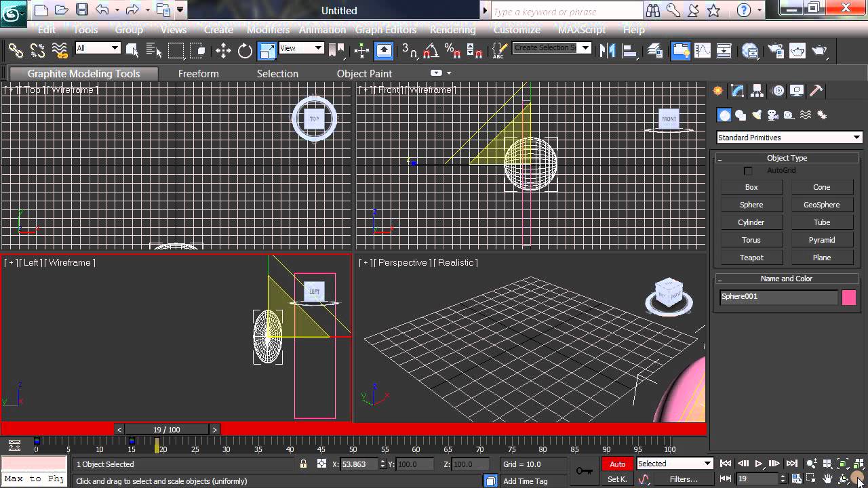Open the key filter Selected dropdown
The height and width of the screenshot is (488, 868).
click(675, 464)
